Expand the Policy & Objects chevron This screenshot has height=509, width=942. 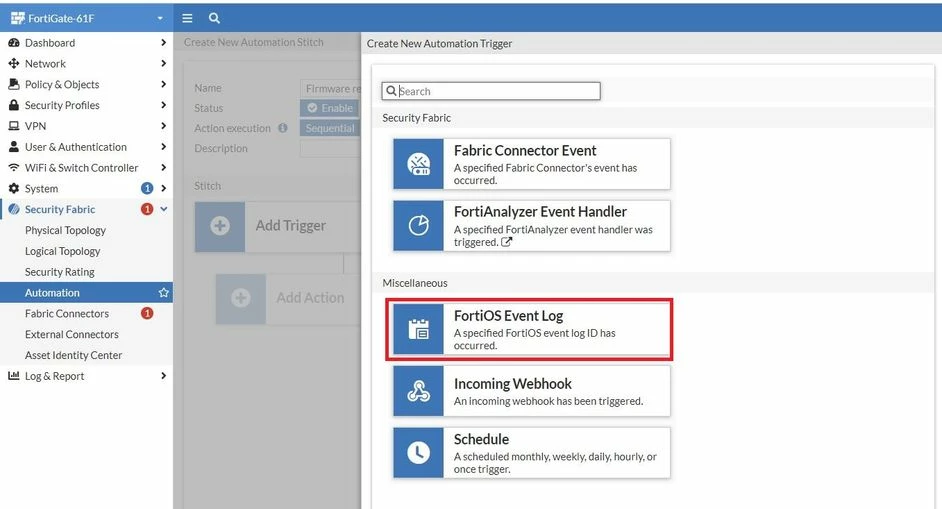[x=163, y=84]
